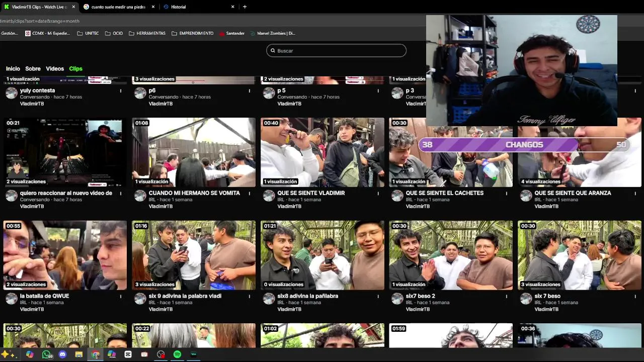
Task: Open the OCIO bookmarks folder
Action: 114,33
